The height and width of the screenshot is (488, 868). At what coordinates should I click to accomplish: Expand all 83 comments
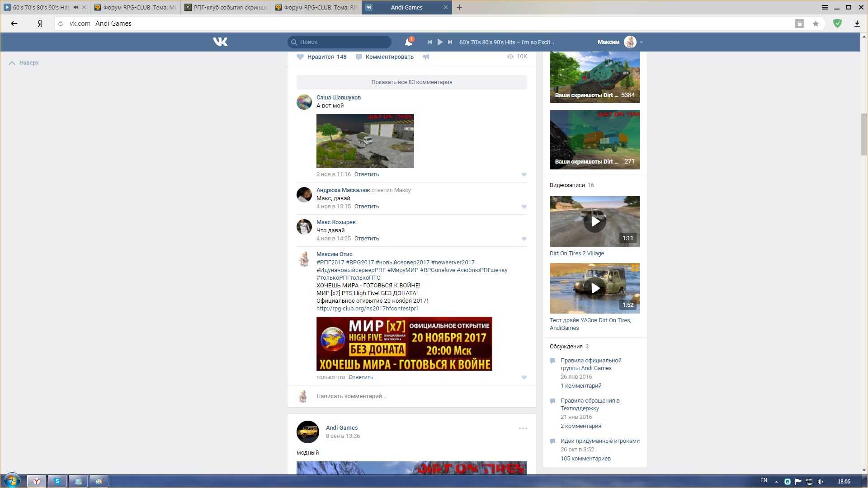(411, 82)
